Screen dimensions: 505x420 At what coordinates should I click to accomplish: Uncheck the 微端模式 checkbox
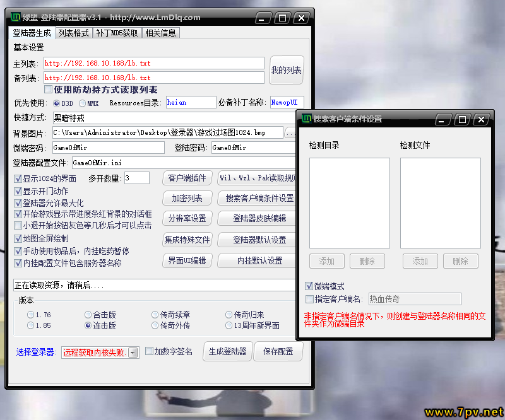(309, 286)
